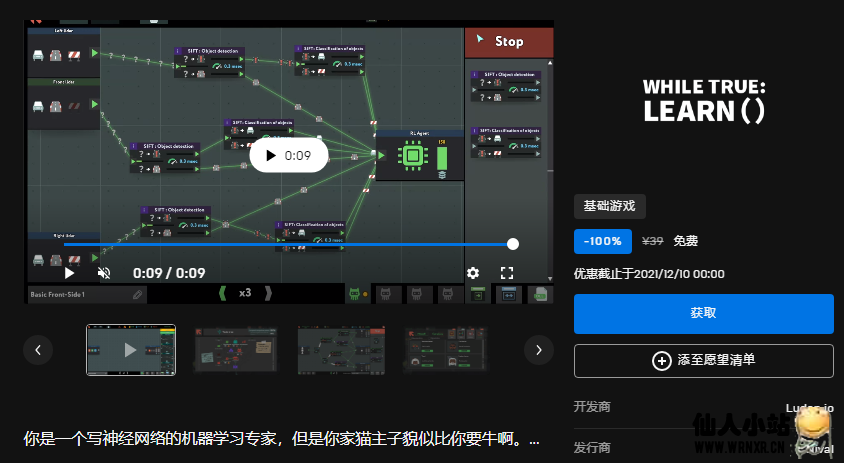This screenshot has width=844, height=463.
Task: Click the 发行商 label
Action: (x=592, y=447)
